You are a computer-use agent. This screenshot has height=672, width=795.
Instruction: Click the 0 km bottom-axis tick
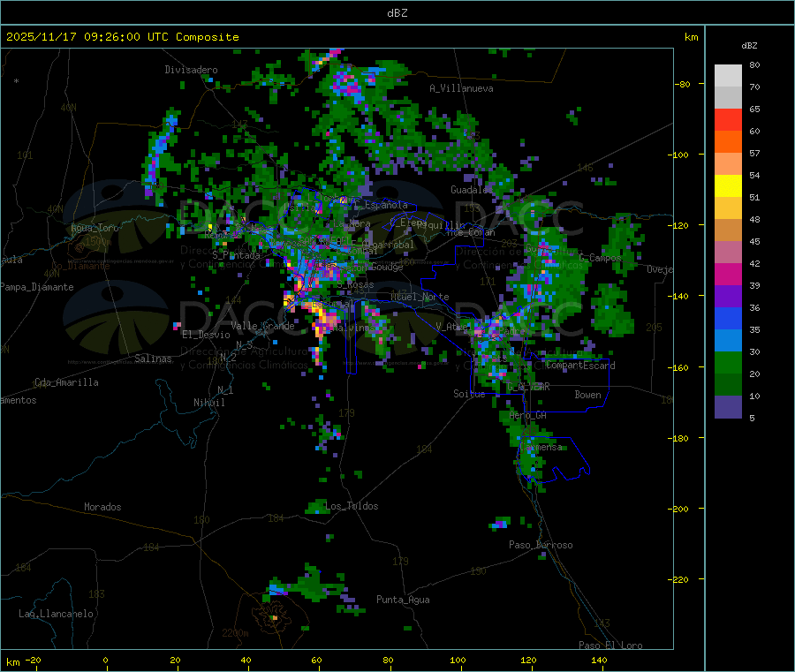(x=105, y=660)
